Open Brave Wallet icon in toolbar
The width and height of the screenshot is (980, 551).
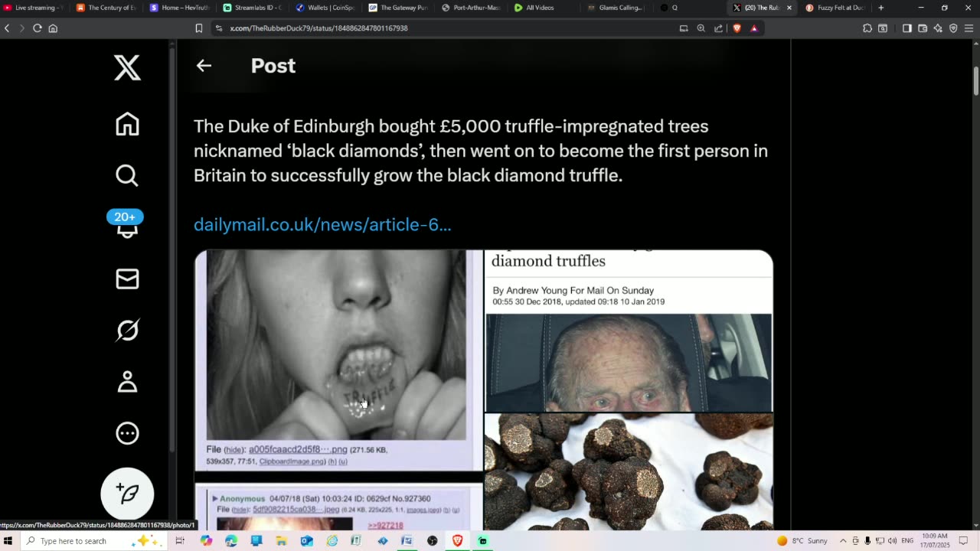click(923, 28)
